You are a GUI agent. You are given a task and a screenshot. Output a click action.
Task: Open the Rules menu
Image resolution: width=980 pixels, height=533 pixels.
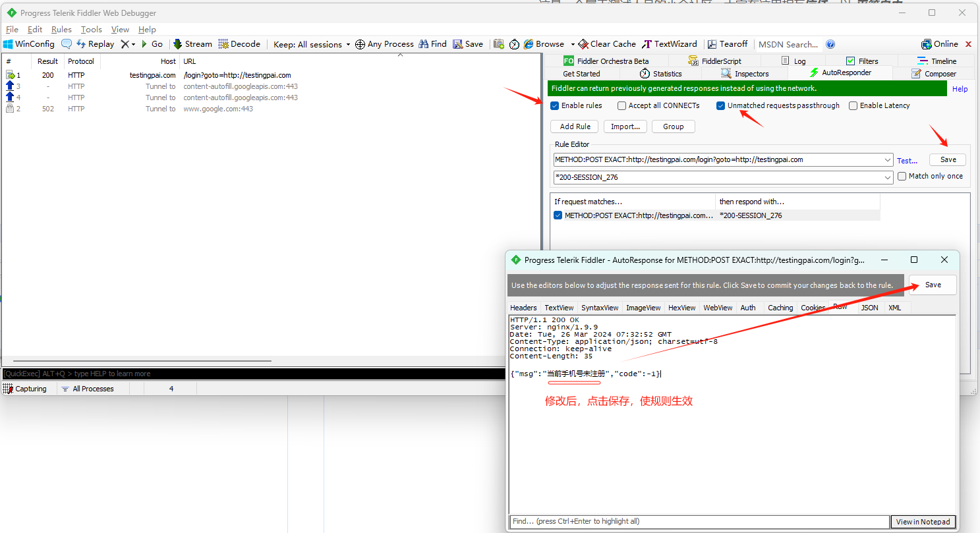pos(61,30)
